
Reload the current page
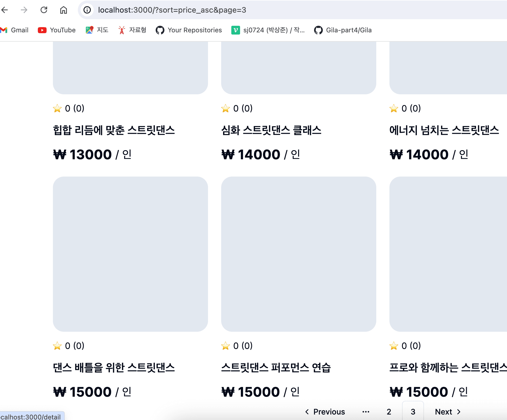tap(44, 10)
